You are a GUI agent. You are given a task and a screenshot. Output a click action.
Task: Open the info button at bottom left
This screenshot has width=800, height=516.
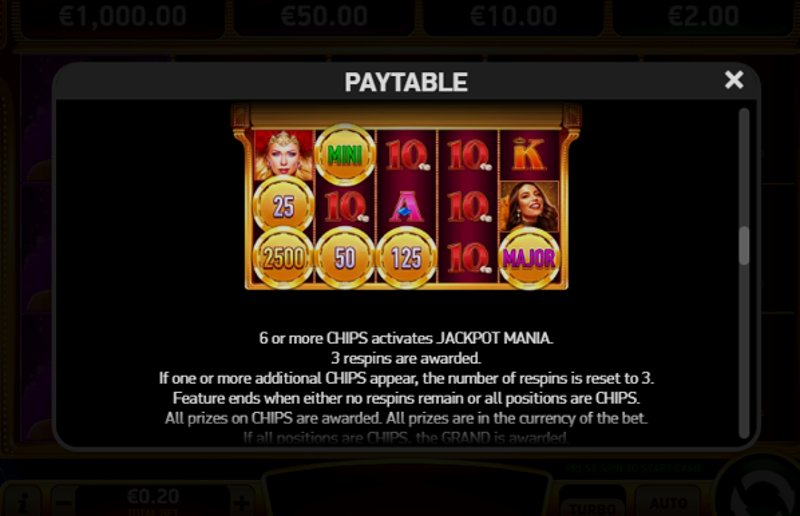(22, 502)
